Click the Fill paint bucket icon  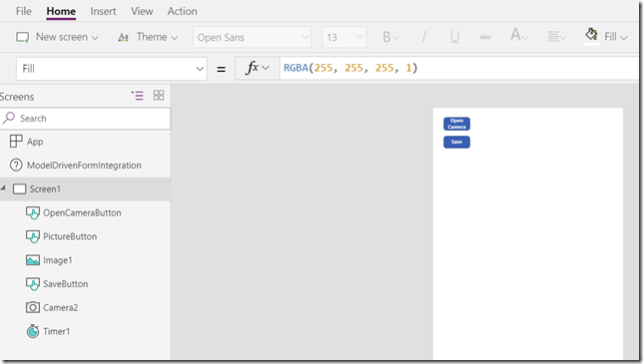point(591,35)
